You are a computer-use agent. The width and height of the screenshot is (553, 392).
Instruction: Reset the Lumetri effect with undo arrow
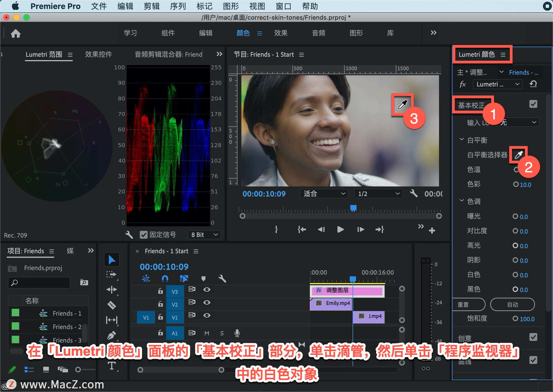[x=533, y=84]
